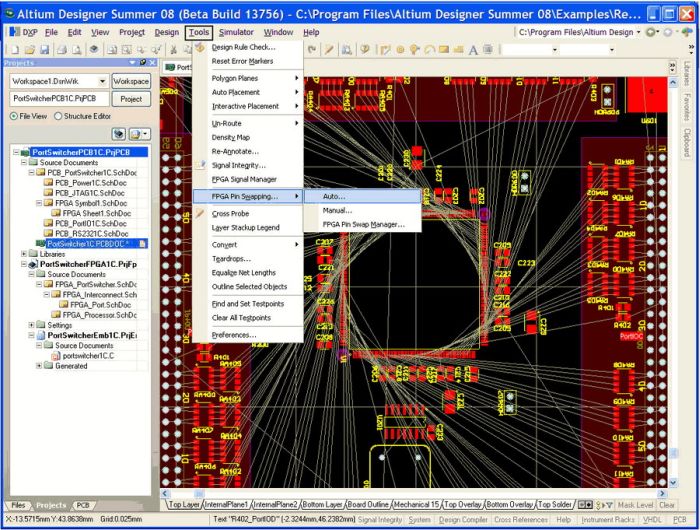This screenshot has width=700, height=530.
Task: Save the document with the floppy icon
Action: (44, 50)
